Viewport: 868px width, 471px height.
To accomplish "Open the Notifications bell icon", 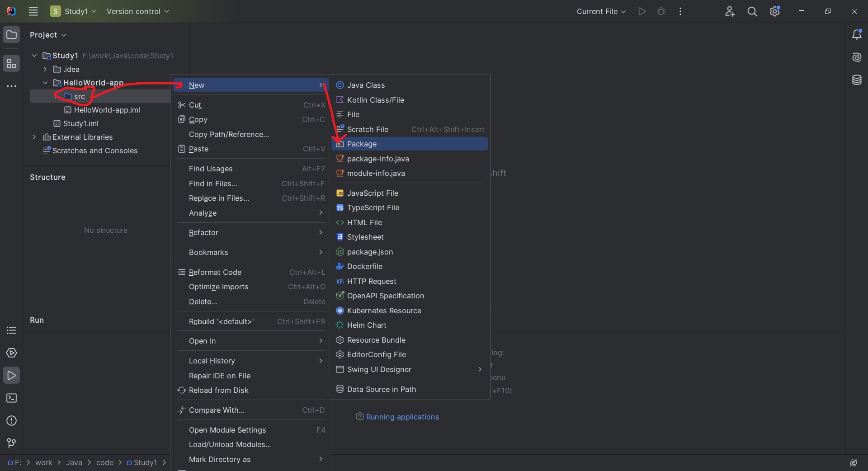I will coord(857,34).
